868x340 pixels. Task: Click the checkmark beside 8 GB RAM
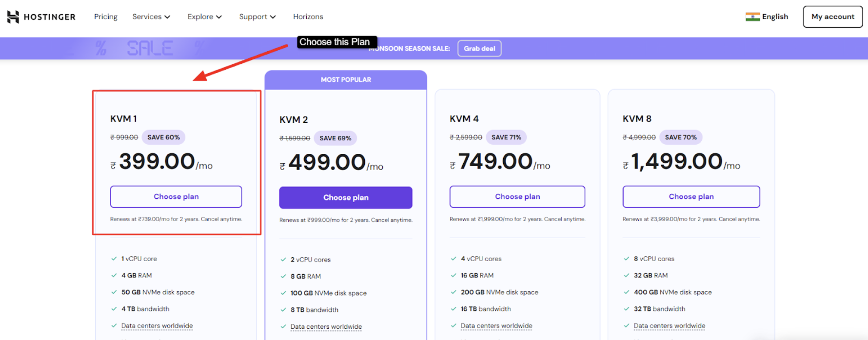tap(283, 276)
